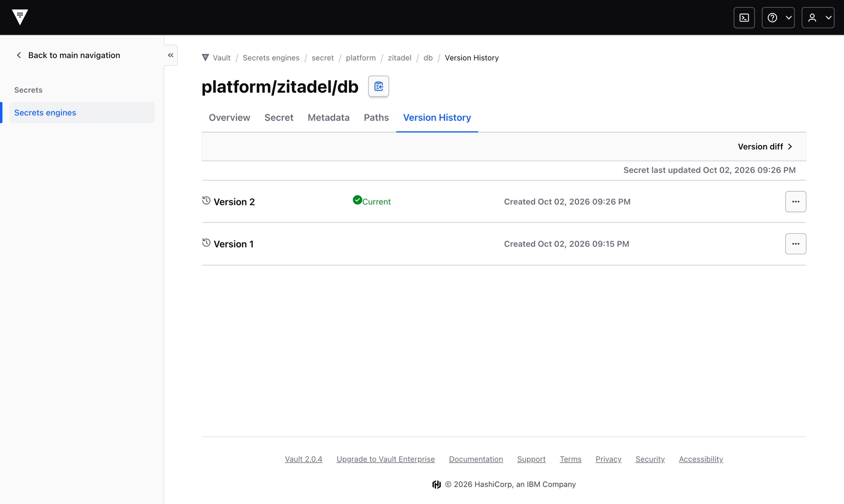
Task: Open Version 1 row's more actions menu
Action: click(796, 244)
